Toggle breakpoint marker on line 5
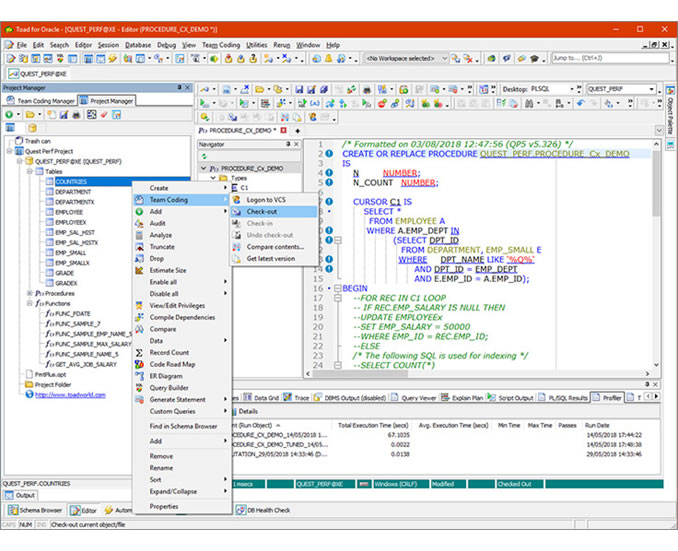Image resolution: width=678 pixels, height=551 pixels. pos(329,182)
